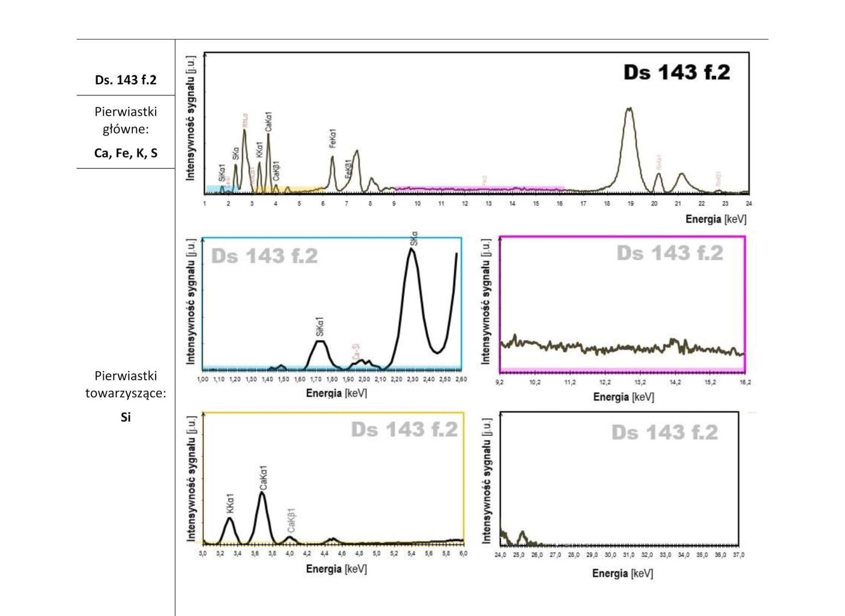
Task: Click the y-axis label of the yellow-framed chart
Action: [191, 479]
